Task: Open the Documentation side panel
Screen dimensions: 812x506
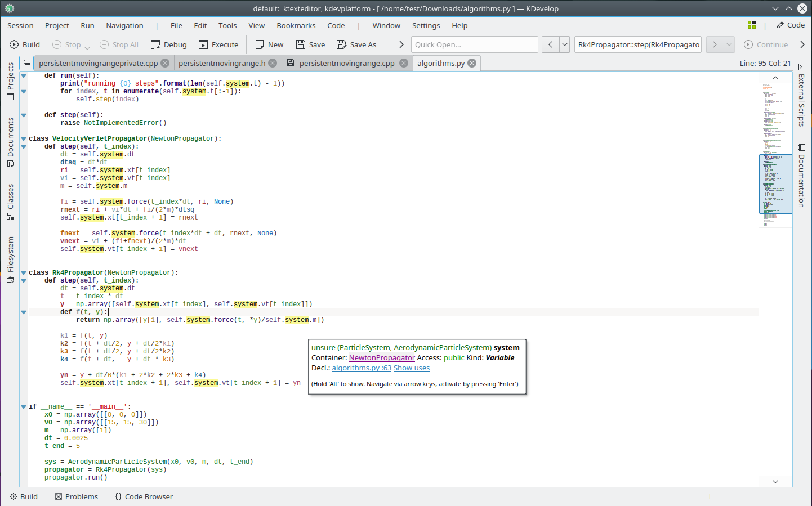Action: [x=802, y=176]
